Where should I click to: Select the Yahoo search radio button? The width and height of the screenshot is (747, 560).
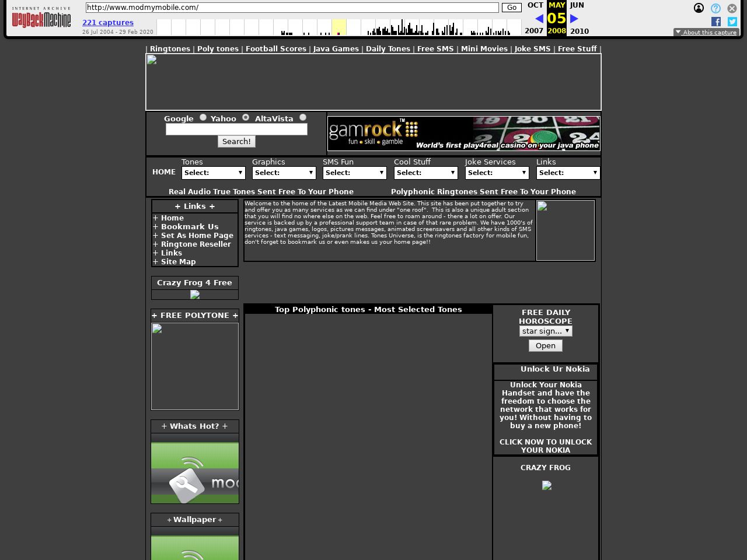245,117
